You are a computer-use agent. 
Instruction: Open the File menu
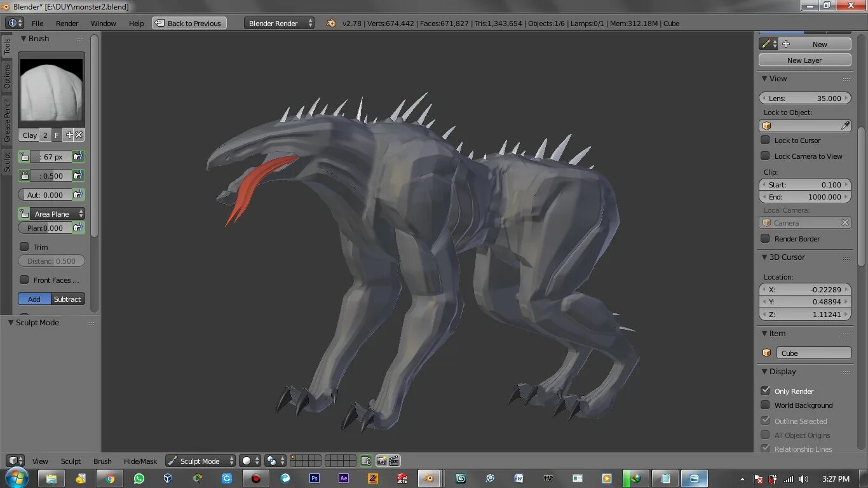click(x=37, y=24)
